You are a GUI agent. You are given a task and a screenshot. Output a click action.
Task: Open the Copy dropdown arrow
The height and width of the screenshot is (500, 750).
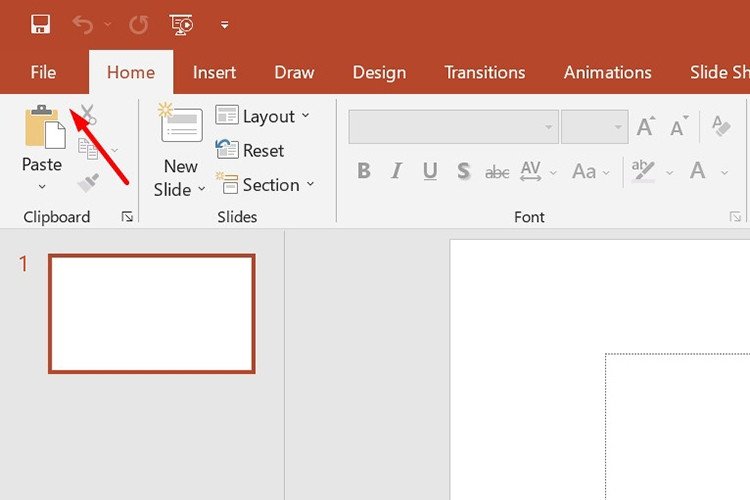click(x=114, y=150)
